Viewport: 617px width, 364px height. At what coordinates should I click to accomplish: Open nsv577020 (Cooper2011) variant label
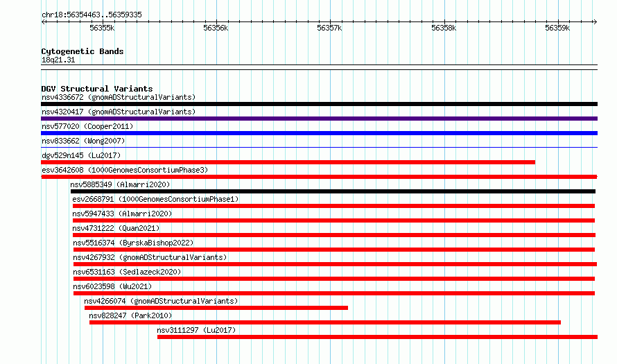(x=87, y=126)
